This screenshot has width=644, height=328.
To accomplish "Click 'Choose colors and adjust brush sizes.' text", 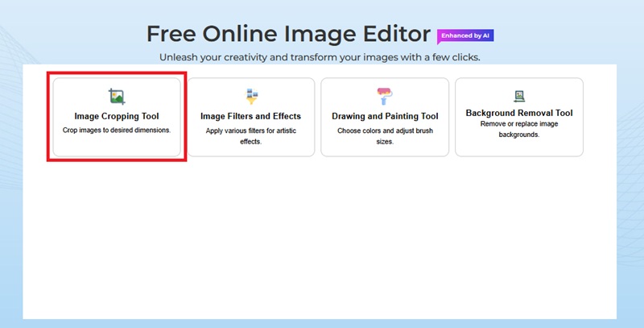I will [385, 136].
